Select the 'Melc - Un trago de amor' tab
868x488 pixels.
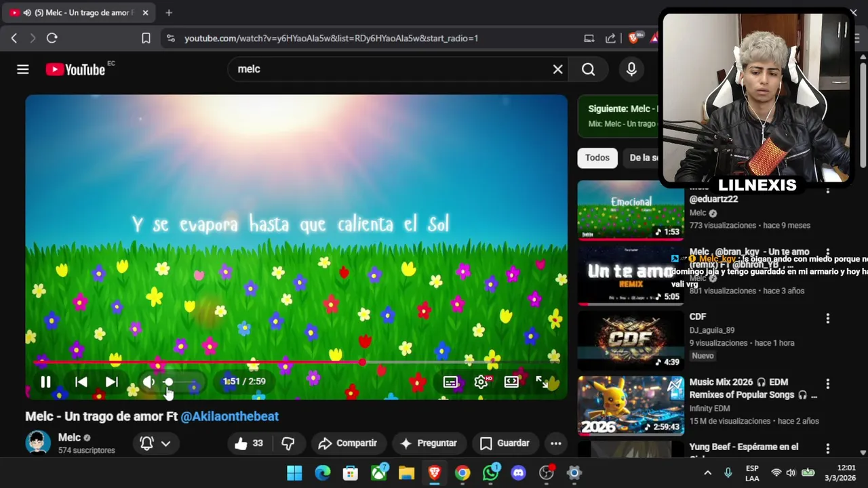tap(79, 12)
